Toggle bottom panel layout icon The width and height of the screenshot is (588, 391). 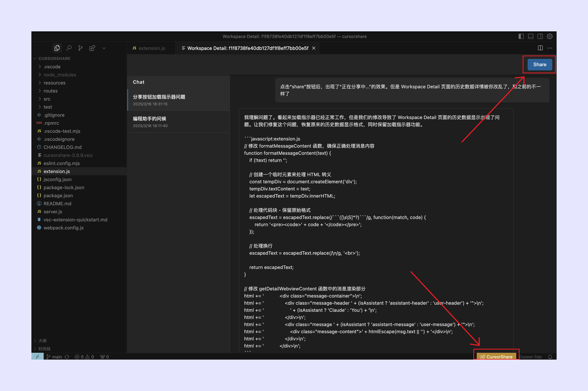(531, 36)
